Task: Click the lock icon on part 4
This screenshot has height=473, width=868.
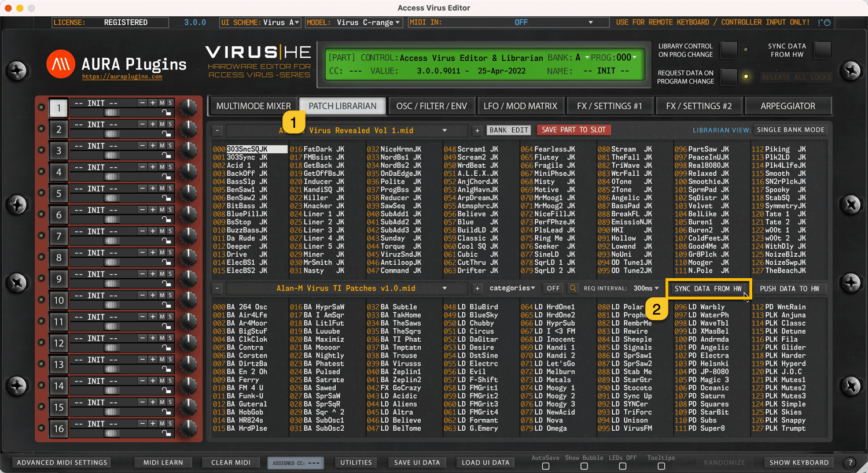Action: 167,176
